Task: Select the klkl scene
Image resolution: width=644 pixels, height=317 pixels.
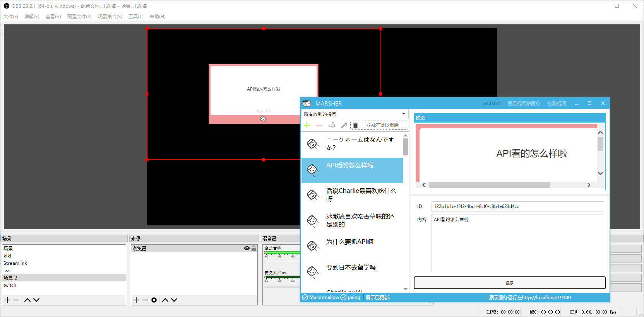Action: pyautogui.click(x=63, y=256)
